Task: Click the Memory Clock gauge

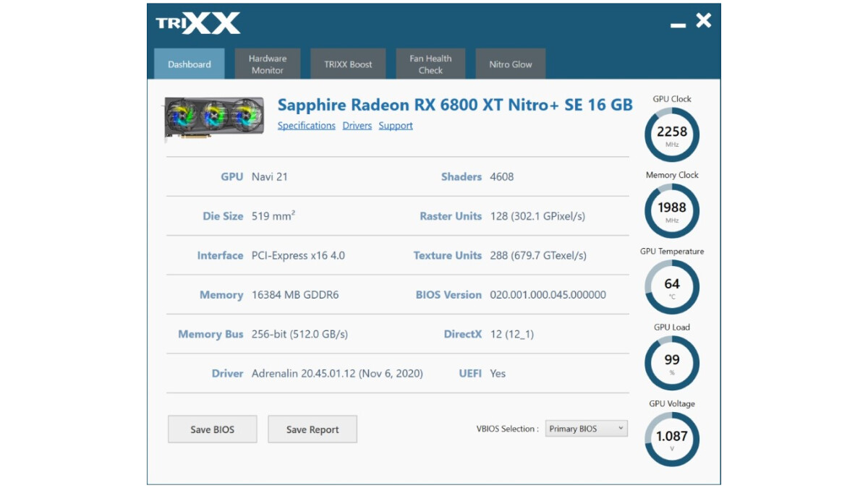Action: tap(671, 210)
